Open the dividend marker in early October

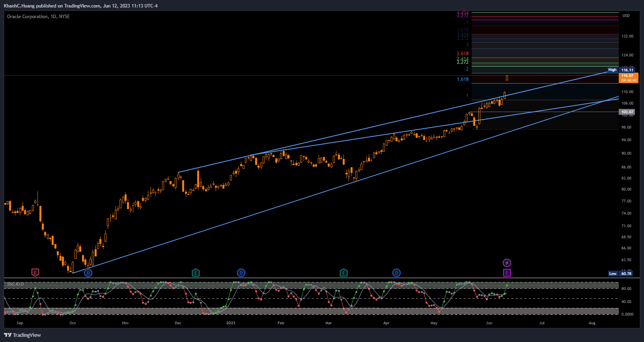88,273
